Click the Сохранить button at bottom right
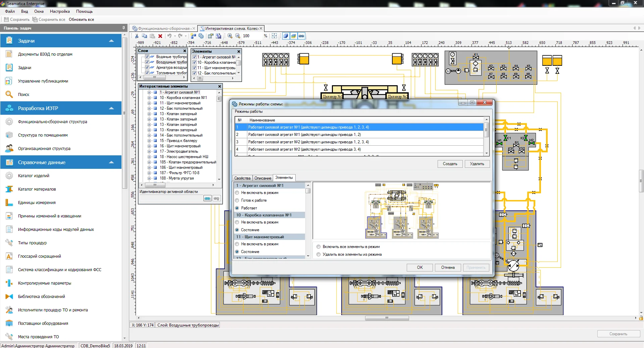The image size is (644, 348). point(618,334)
